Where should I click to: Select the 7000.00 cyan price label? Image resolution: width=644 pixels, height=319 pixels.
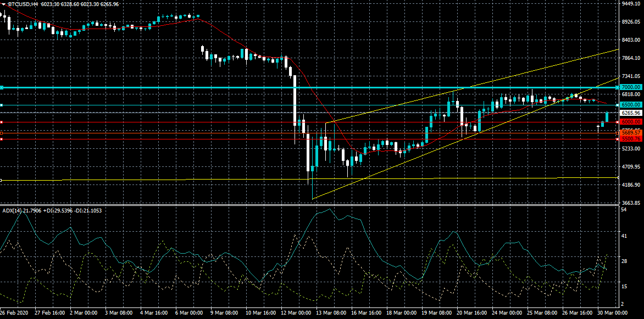click(x=631, y=87)
